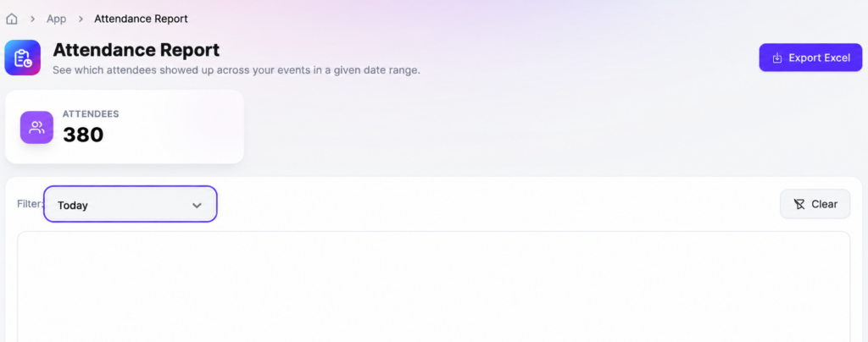This screenshot has width=868, height=342.
Task: Click the Filter label text
Action: coord(30,204)
